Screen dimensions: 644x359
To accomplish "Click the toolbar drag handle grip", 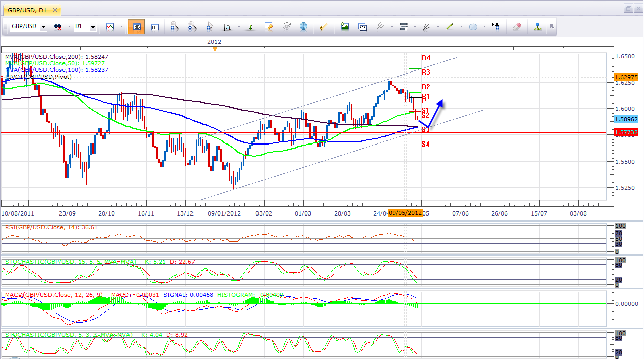I will point(5,27).
